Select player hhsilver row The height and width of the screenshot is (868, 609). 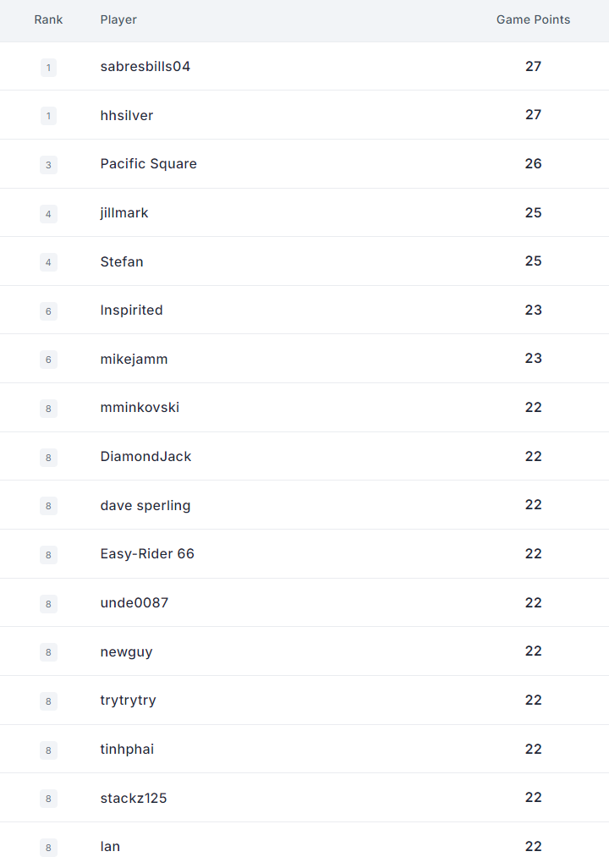point(304,115)
